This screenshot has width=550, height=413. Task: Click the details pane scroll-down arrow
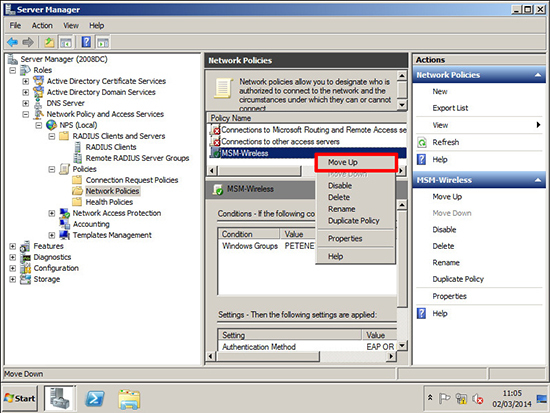pos(402,345)
